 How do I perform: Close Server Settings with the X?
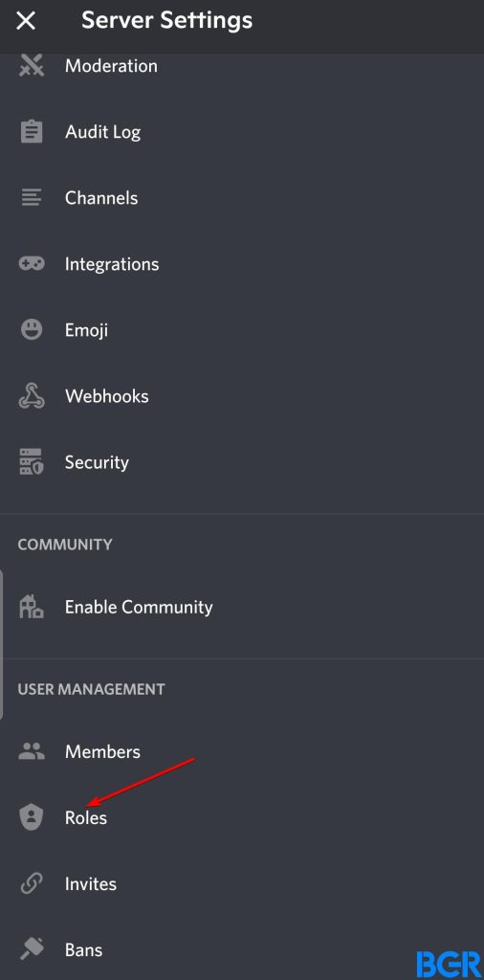click(26, 21)
